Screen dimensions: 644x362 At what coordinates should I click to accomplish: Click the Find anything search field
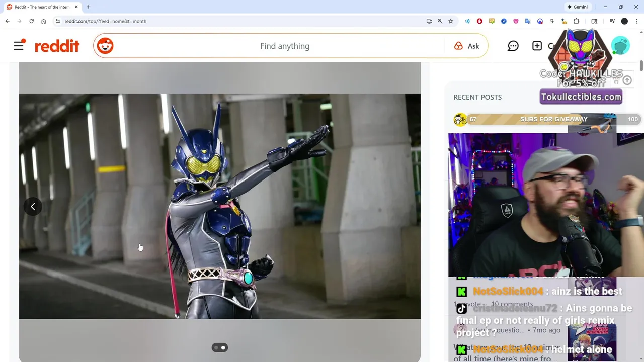tap(285, 46)
